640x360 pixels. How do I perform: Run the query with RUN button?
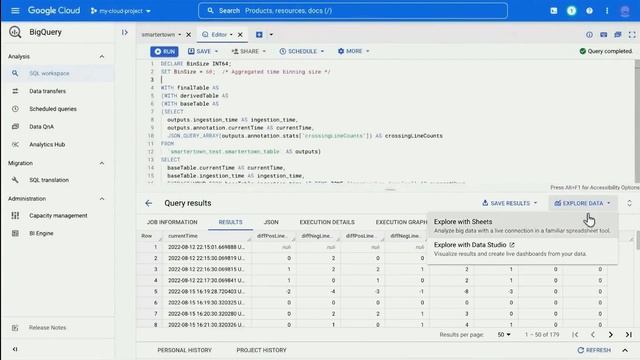coord(164,51)
